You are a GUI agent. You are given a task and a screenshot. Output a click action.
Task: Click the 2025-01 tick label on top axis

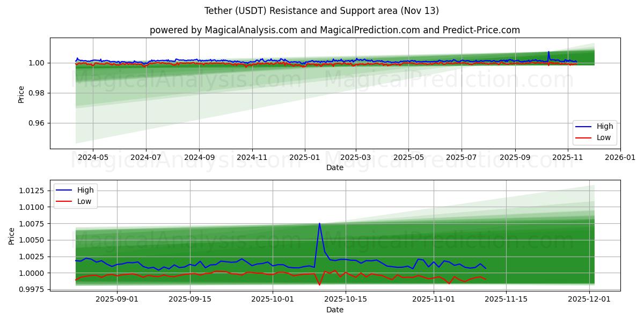305,158
